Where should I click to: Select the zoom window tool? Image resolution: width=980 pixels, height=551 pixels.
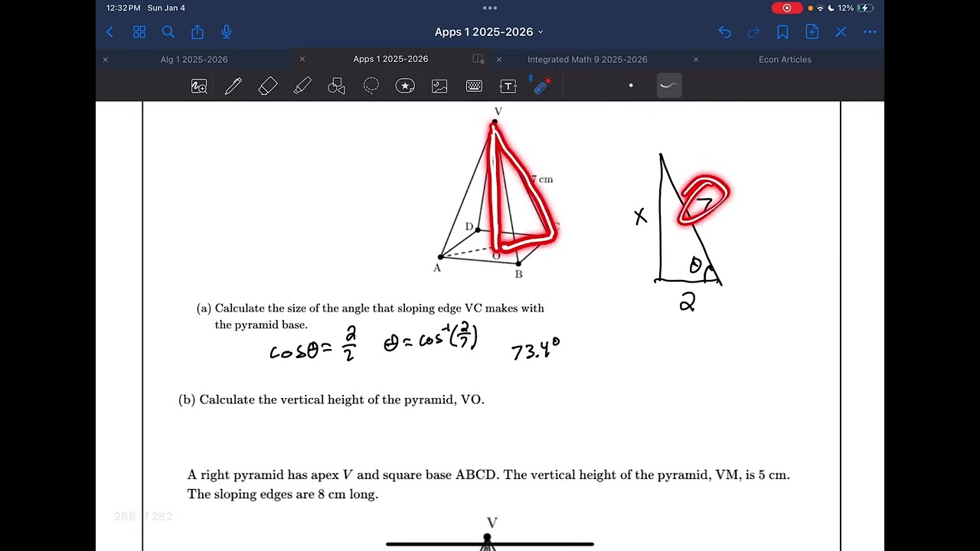pos(199,86)
